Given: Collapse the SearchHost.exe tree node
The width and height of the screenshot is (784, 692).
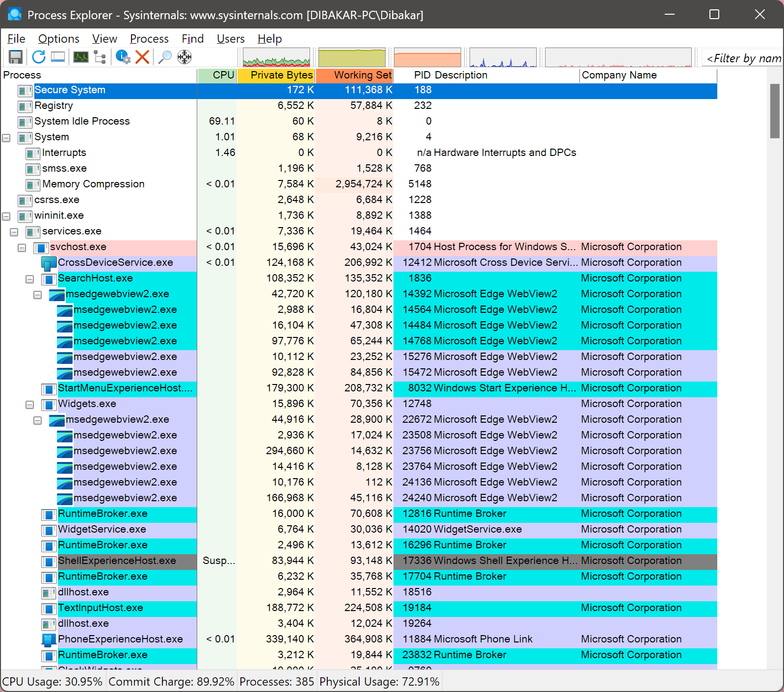Looking at the screenshot, I should point(30,279).
